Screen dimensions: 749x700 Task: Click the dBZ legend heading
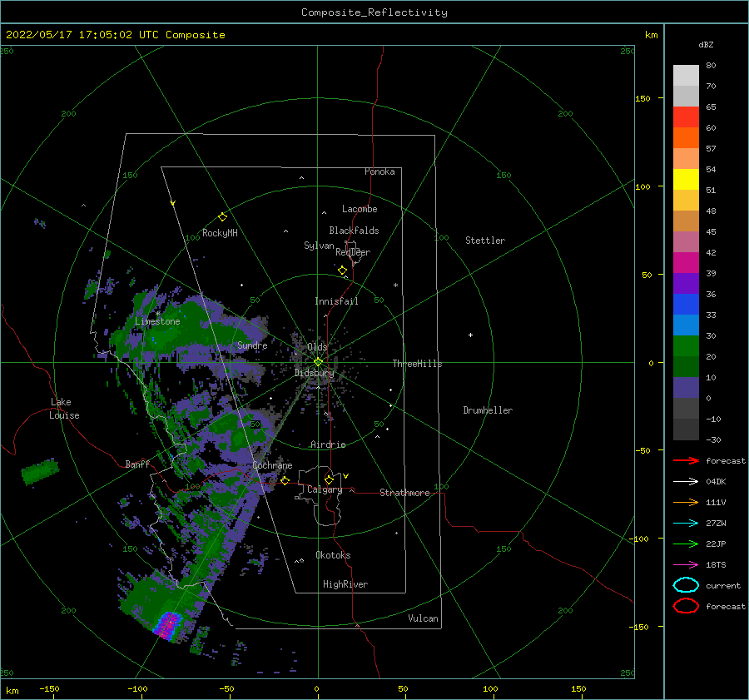click(x=706, y=45)
